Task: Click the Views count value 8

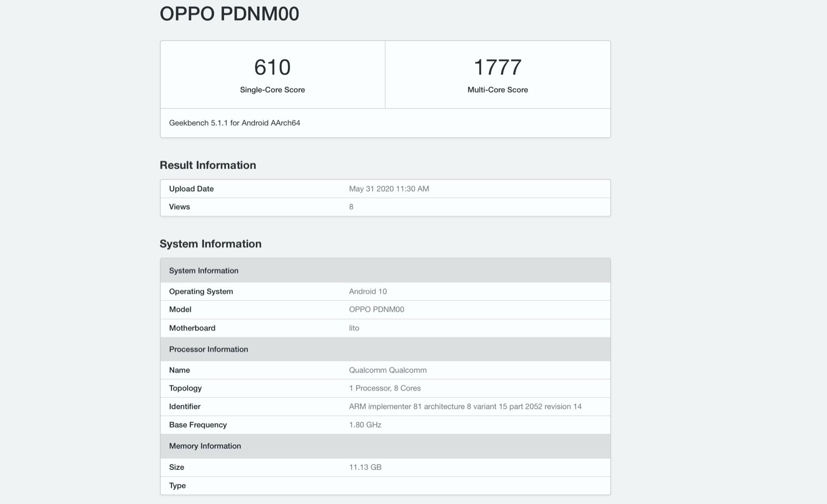Action: pos(351,207)
